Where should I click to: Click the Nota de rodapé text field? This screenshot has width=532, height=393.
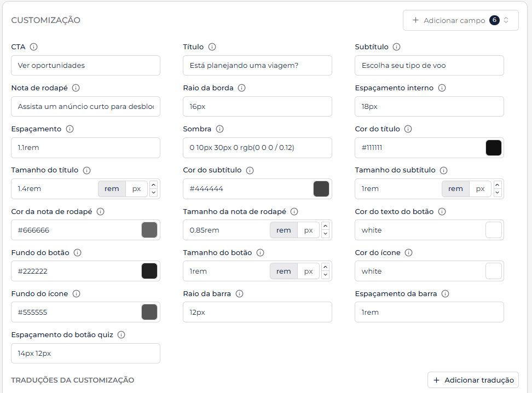click(85, 107)
